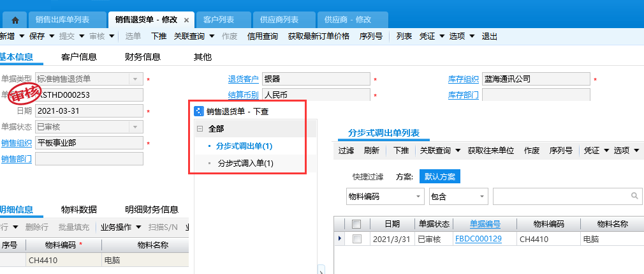Click 作废 in 分步式调出单列表 toolbar
Screen dimensions: 644x274
click(x=532, y=151)
